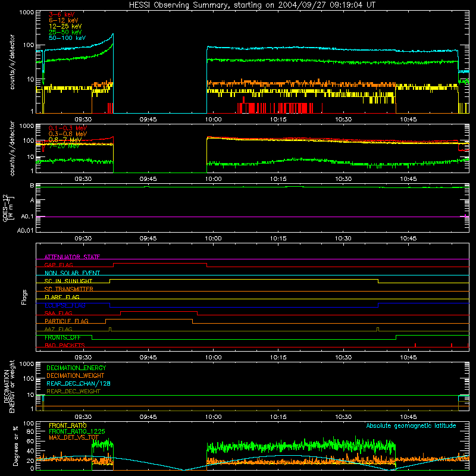
Task: Select the 6-12 keV legend label
Action: pyautogui.click(x=64, y=20)
